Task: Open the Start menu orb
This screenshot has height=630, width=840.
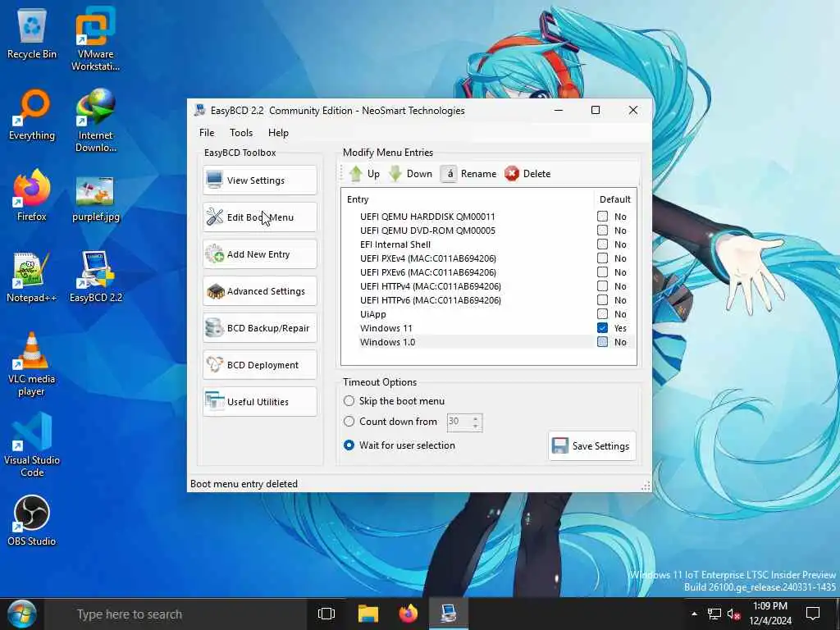Action: [21, 614]
